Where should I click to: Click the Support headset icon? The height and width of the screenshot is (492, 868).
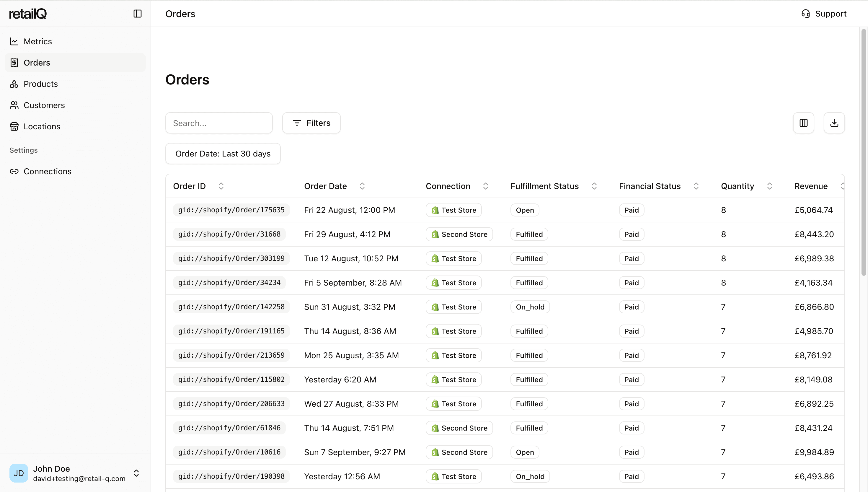[x=805, y=14]
